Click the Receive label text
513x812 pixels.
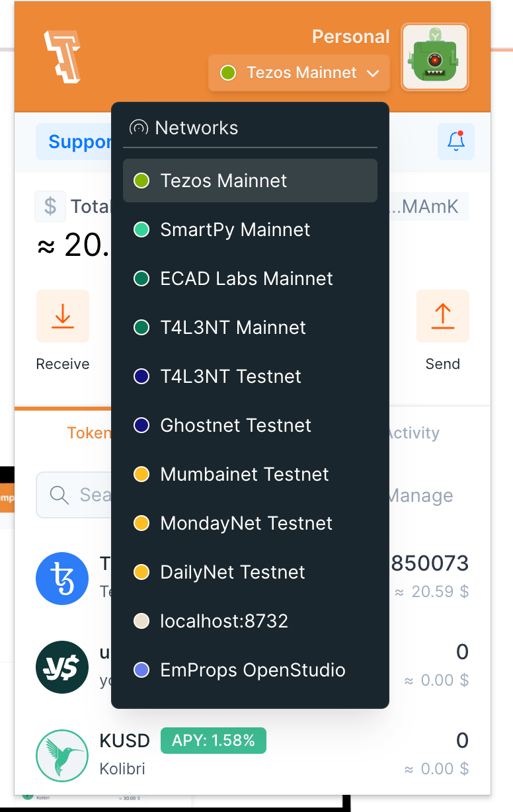(63, 364)
